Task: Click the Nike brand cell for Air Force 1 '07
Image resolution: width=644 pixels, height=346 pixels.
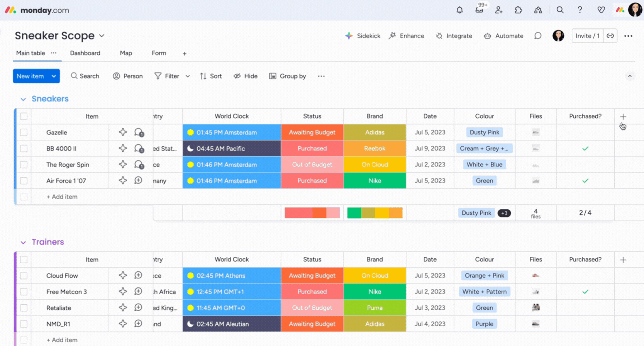Action: click(x=375, y=181)
